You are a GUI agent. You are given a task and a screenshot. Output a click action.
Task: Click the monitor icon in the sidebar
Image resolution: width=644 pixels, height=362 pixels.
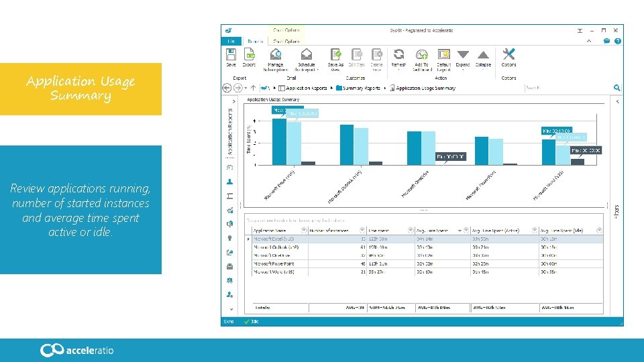click(229, 224)
